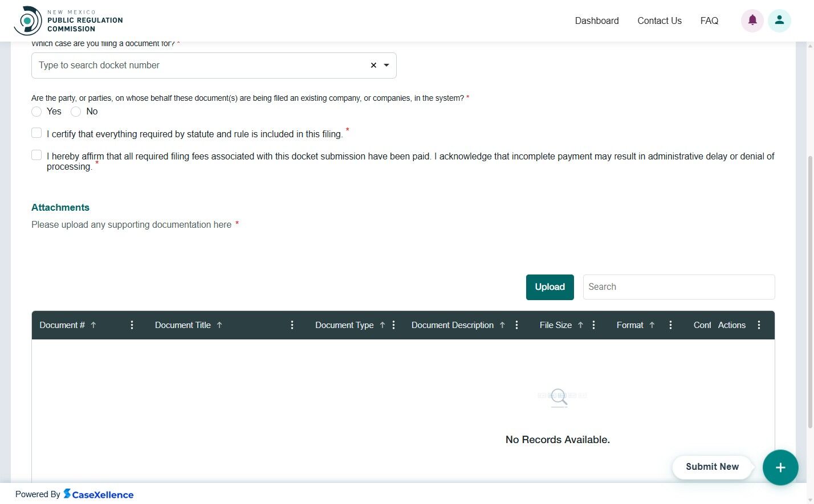The height and width of the screenshot is (504, 814).
Task: Clear the docket number search field
Action: coord(373,65)
